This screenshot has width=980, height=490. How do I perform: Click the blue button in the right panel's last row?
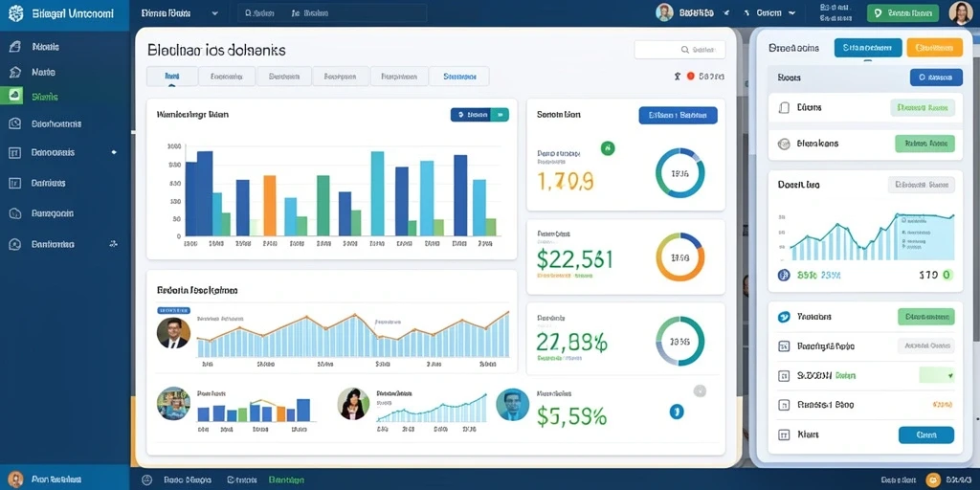click(x=926, y=435)
